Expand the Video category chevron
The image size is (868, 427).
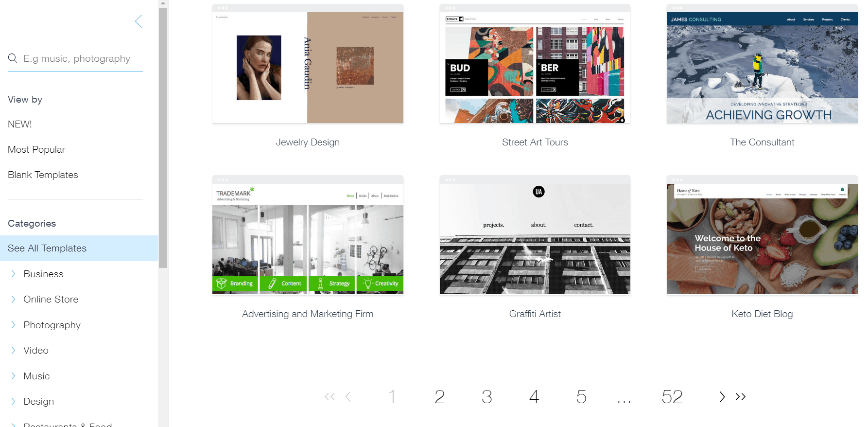click(13, 350)
